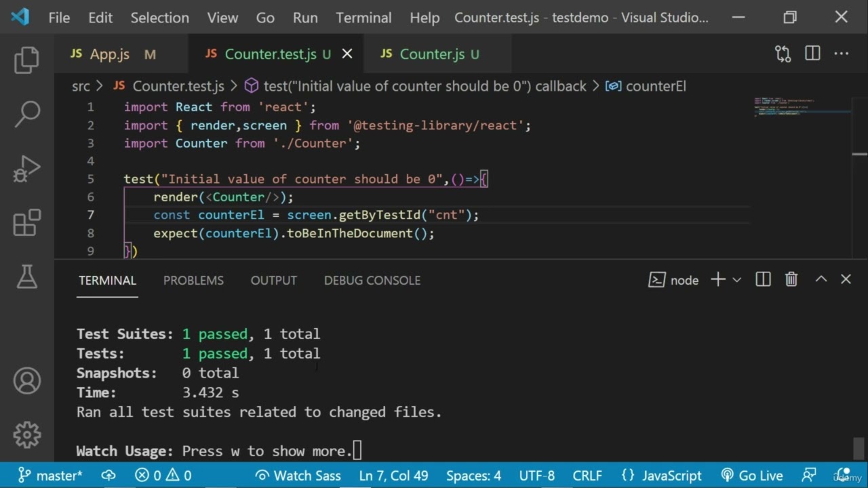Viewport: 868px width, 488px height.
Task: Toggle Watch Sass in status bar
Action: 298,475
